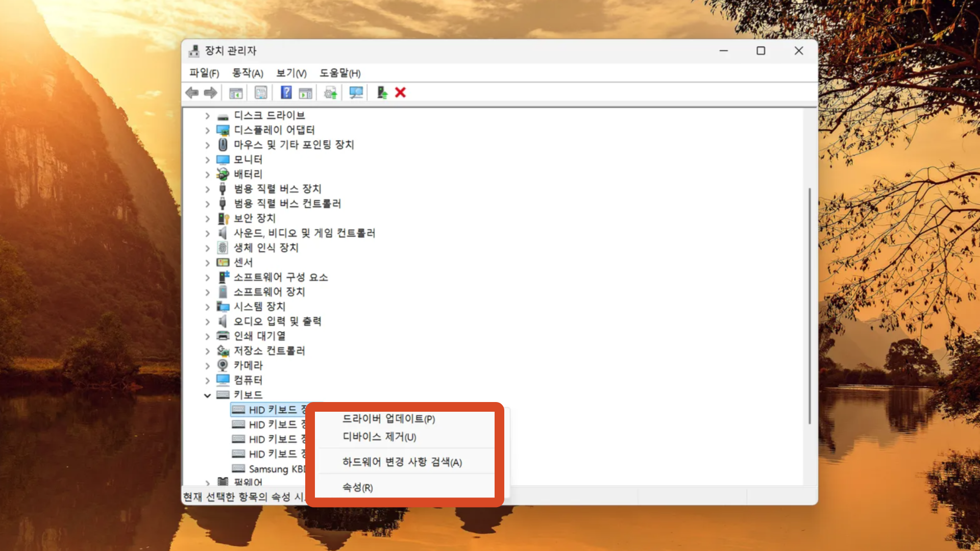Viewport: 980px width, 551px height.
Task: Choose 드라이버 업데이트(P) from context menu
Action: (x=388, y=419)
